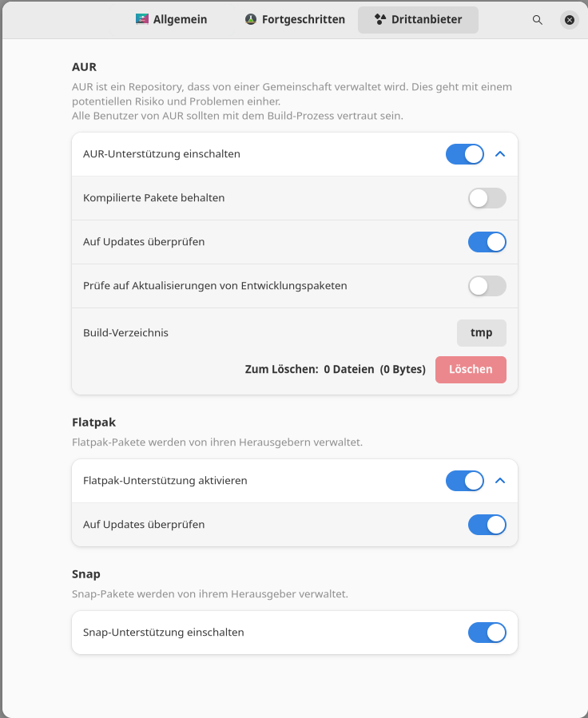The height and width of the screenshot is (718, 588).
Task: Click the Allgemein tab icon
Action: pos(141,19)
